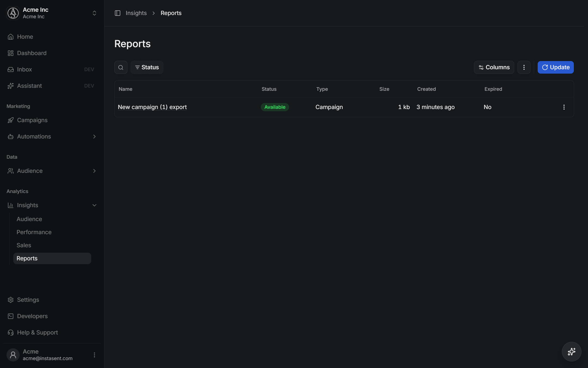Open the Status filter
This screenshot has width=588, height=368.
point(147,67)
